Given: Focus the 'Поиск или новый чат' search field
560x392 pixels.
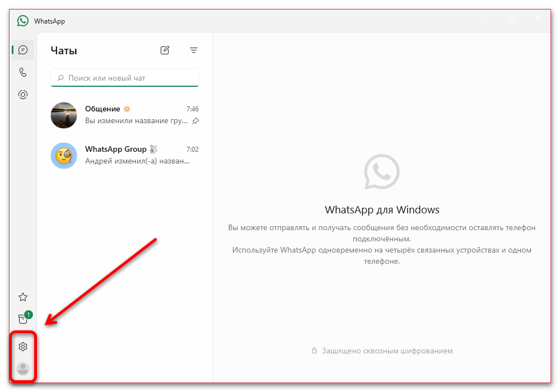Looking at the screenshot, I should (x=125, y=78).
